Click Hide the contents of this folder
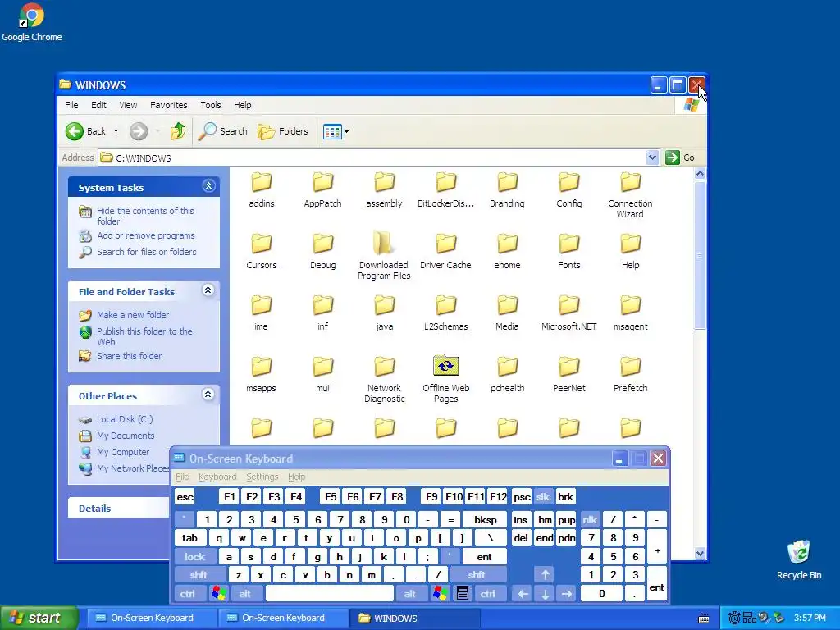The width and height of the screenshot is (840, 630). pos(145,216)
